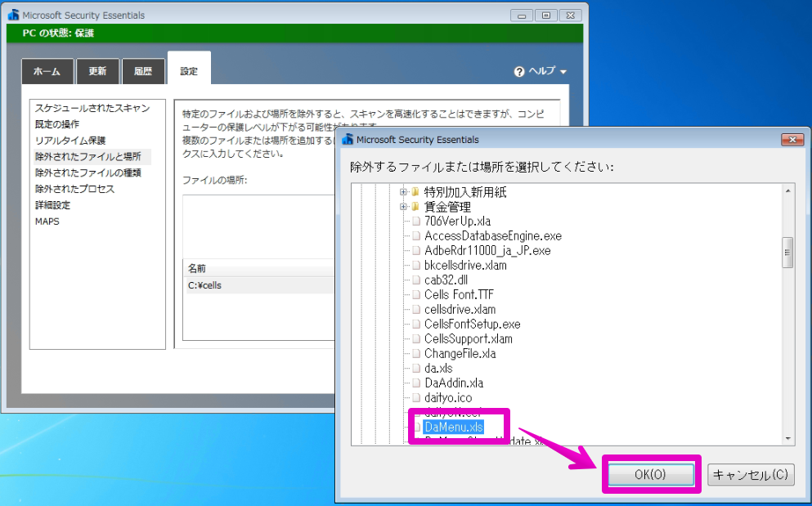Click the scroll up arrow in file tree
This screenshot has height=506, width=812.
787,191
